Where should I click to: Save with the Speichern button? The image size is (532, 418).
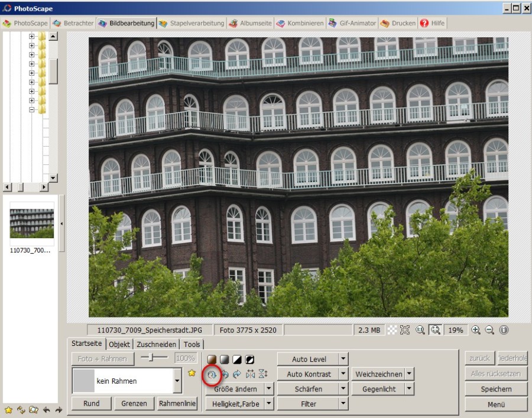(x=496, y=389)
